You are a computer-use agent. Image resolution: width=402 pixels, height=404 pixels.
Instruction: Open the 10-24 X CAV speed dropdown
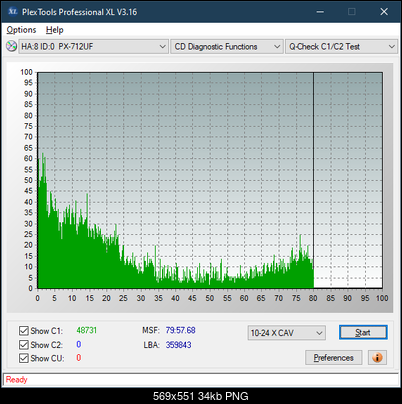coord(287,333)
